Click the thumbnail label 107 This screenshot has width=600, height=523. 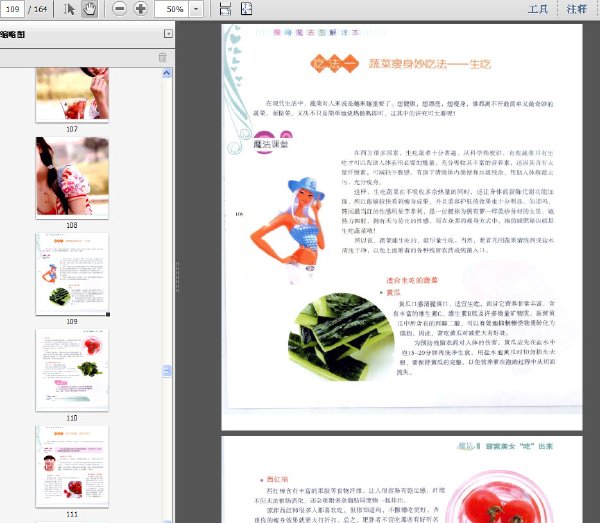pyautogui.click(x=72, y=129)
